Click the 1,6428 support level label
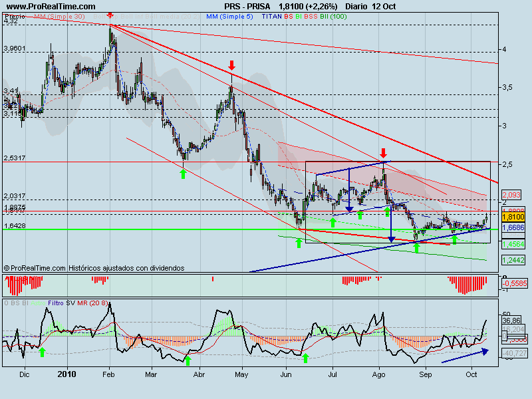 [15, 226]
